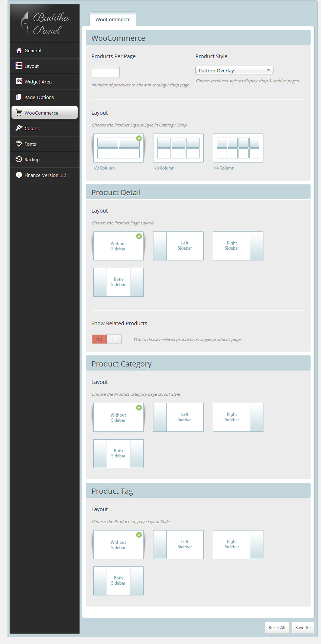Open the Product Style dropdown
This screenshot has width=321, height=644.
234,70
